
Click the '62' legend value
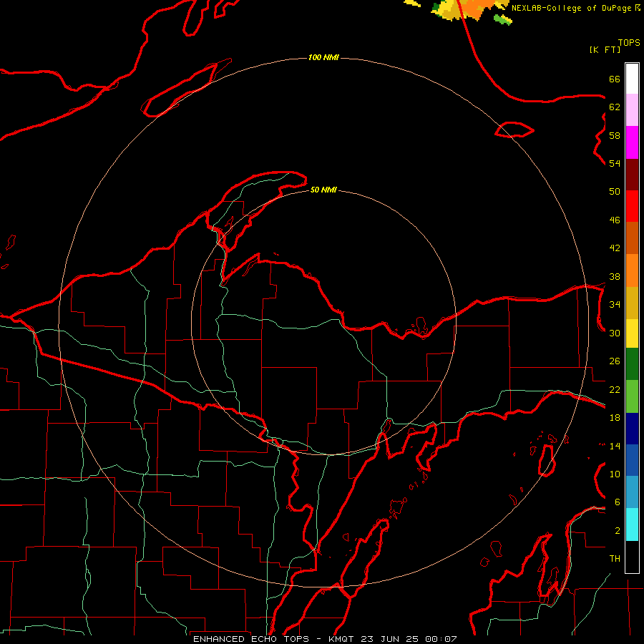click(615, 107)
